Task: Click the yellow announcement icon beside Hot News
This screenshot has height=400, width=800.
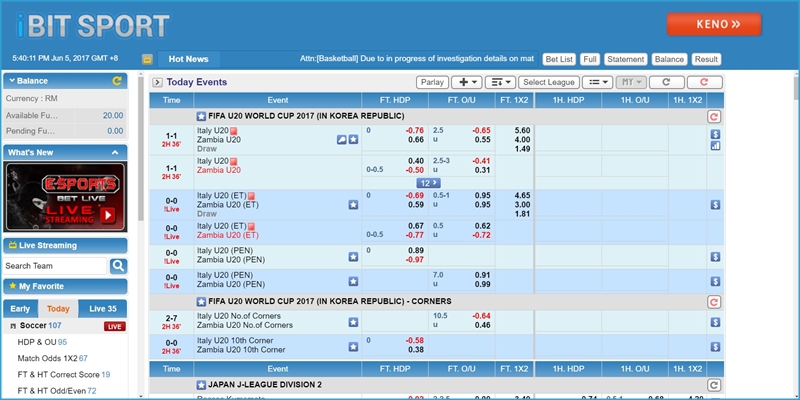Action: (147, 59)
